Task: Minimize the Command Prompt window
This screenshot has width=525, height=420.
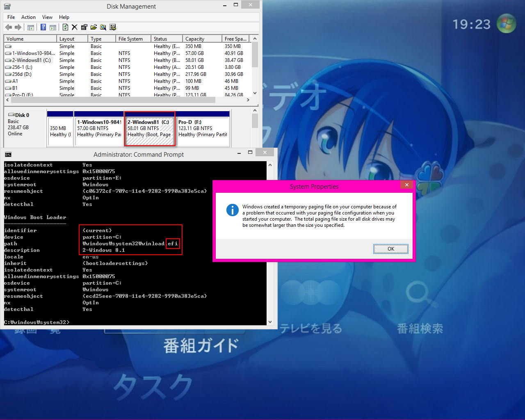Action: [239, 153]
